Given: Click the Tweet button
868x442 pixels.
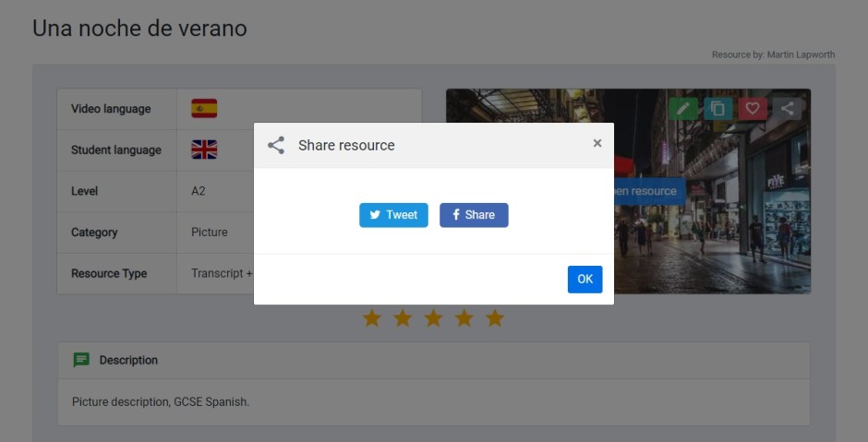Looking at the screenshot, I should (x=393, y=215).
